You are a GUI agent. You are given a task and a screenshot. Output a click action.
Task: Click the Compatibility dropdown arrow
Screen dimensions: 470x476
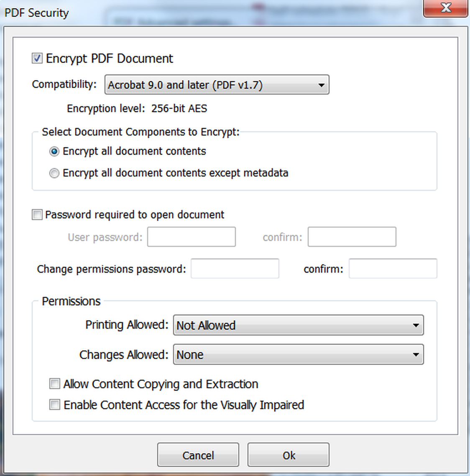click(x=321, y=85)
